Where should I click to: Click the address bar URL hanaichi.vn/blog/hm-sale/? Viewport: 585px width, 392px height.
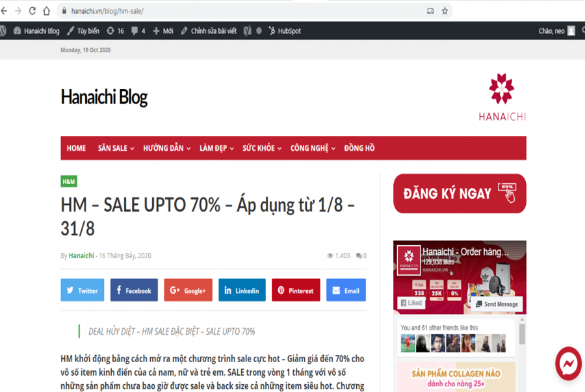[x=107, y=11]
